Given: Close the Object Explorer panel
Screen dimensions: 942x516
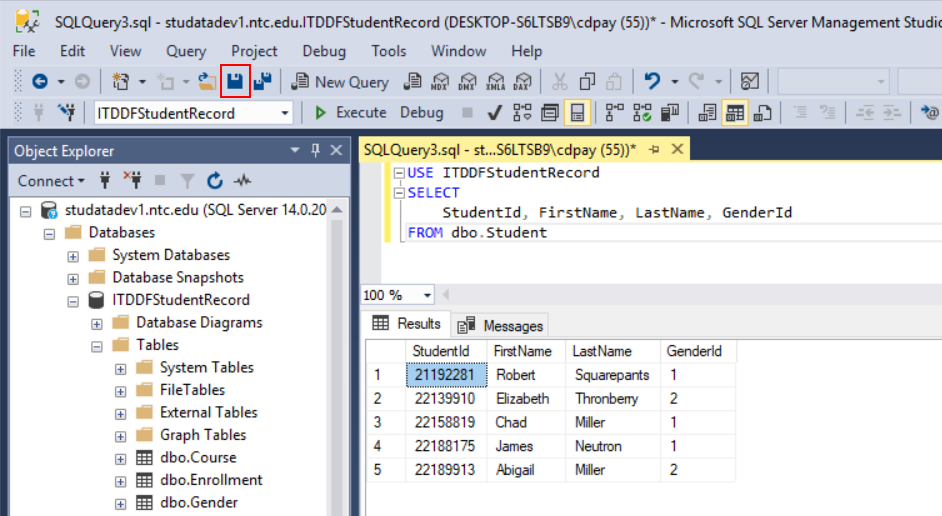Looking at the screenshot, I should pyautogui.click(x=336, y=150).
